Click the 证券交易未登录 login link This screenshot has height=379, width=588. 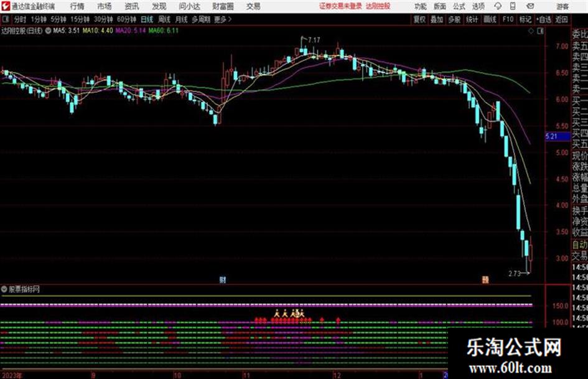(x=340, y=6)
